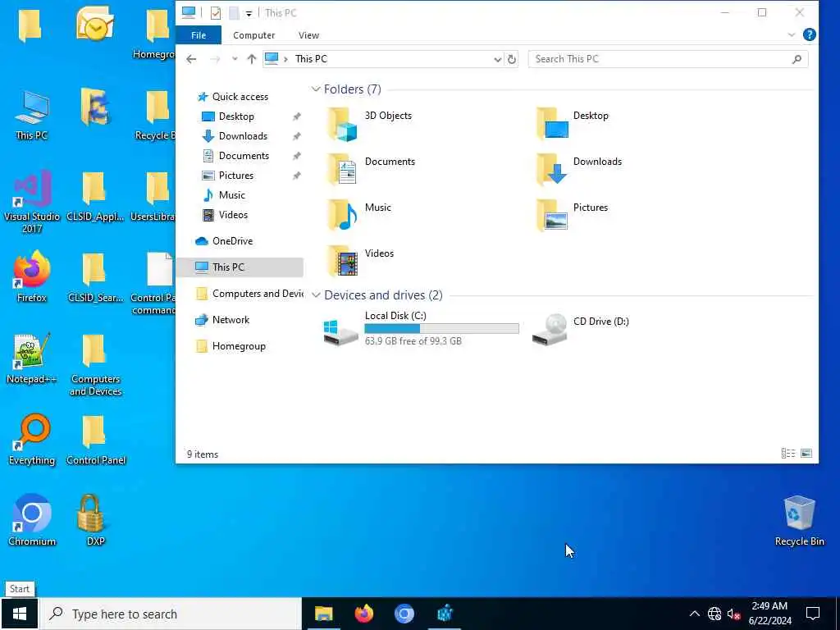The width and height of the screenshot is (840, 630).
Task: Open the Videos folder in Folders section
Action: pyautogui.click(x=361, y=262)
